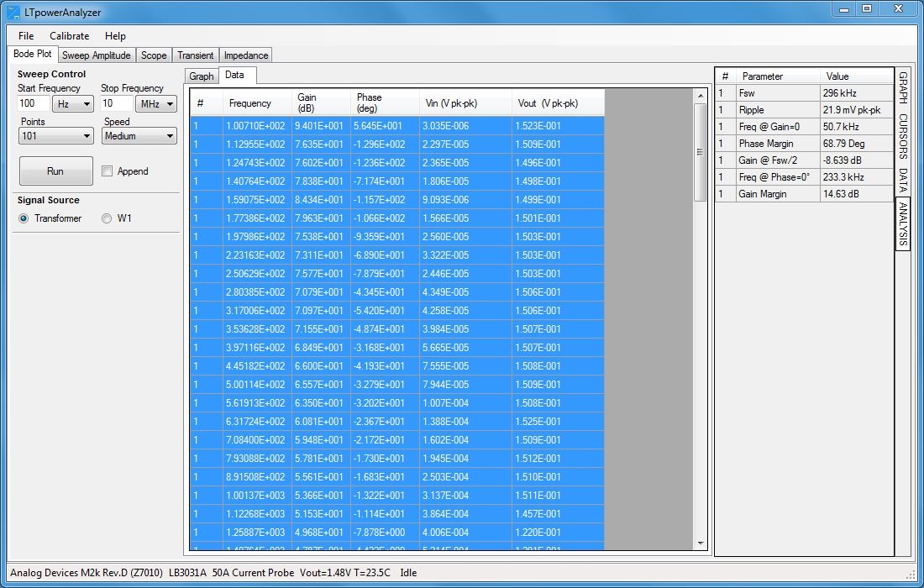Click the scrollbar down arrow in data table

[700, 543]
